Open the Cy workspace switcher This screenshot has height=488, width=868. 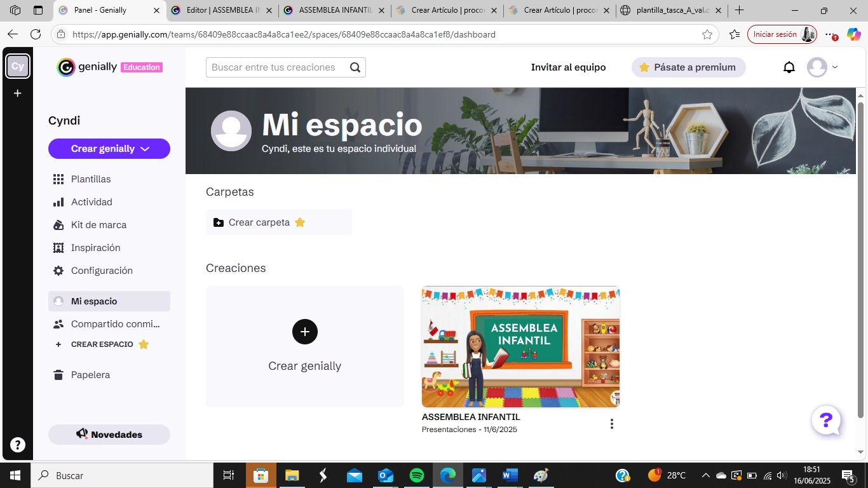point(18,66)
